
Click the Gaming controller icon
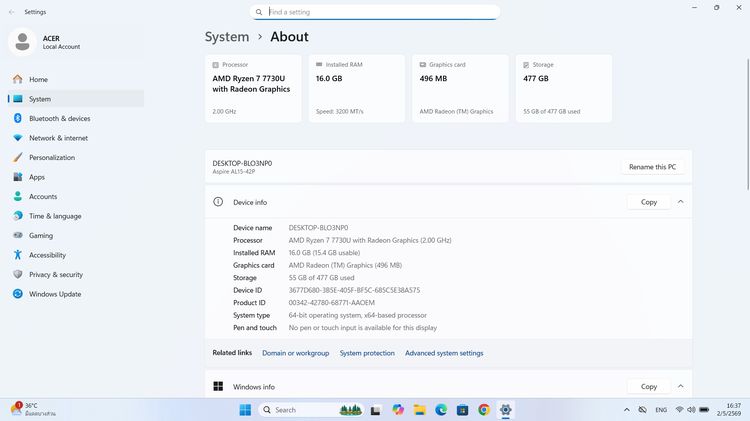[x=18, y=235]
